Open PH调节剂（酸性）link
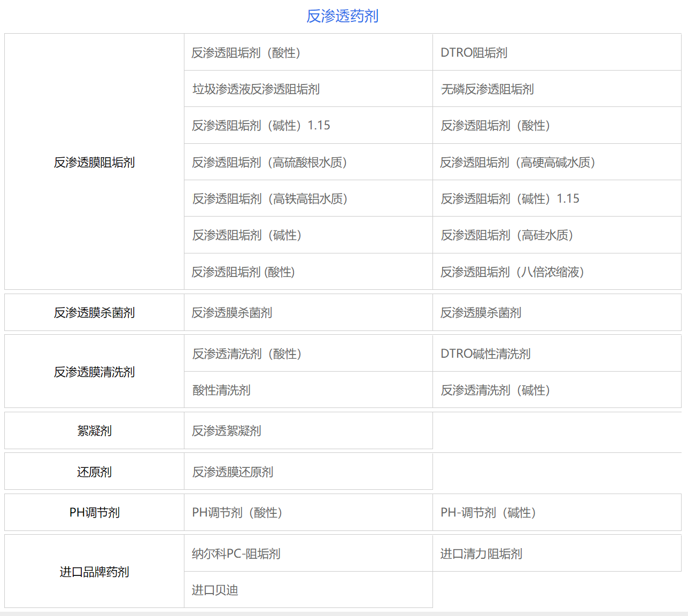The width and height of the screenshot is (688, 616). click(238, 512)
